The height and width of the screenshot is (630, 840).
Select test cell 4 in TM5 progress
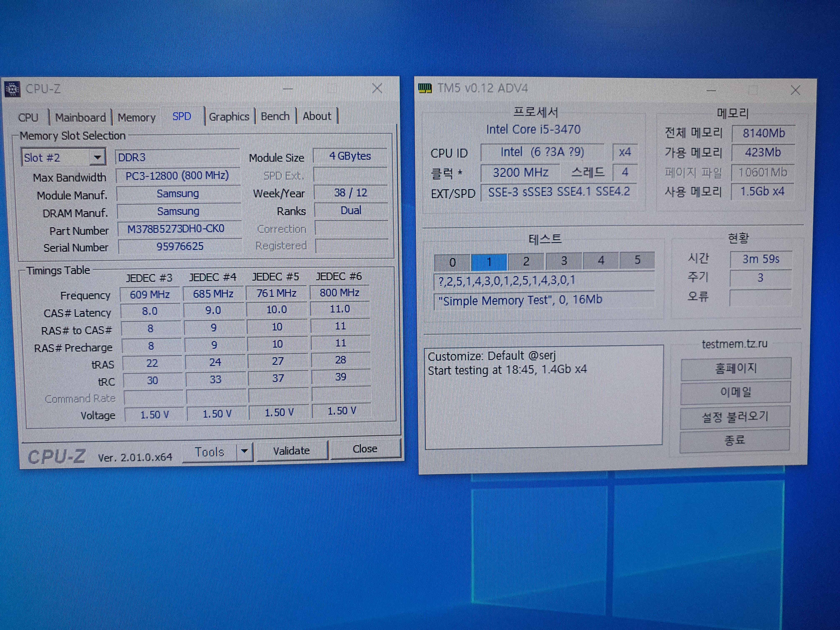601,260
